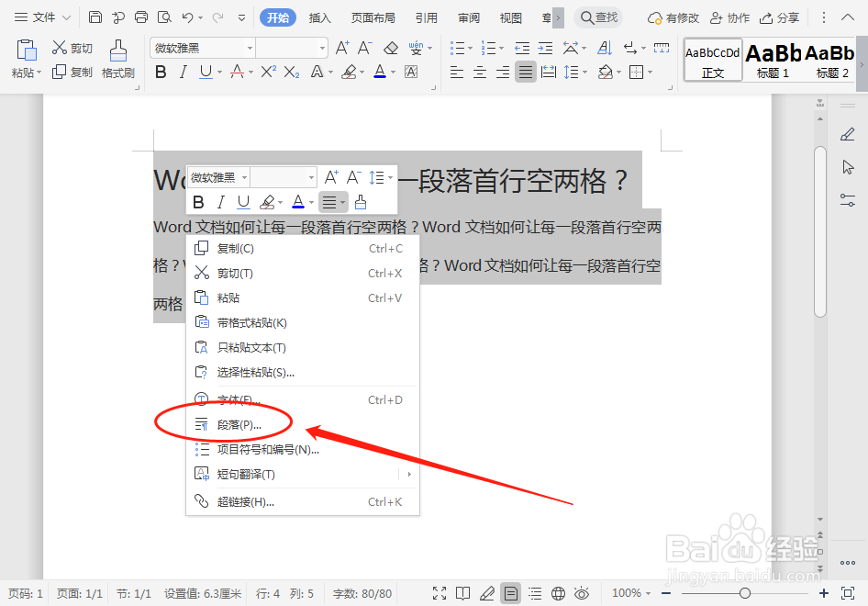Viewport: 868px width, 606px height.
Task: Choose 项目符号和编号(N)... in context menu
Action: pos(302,449)
